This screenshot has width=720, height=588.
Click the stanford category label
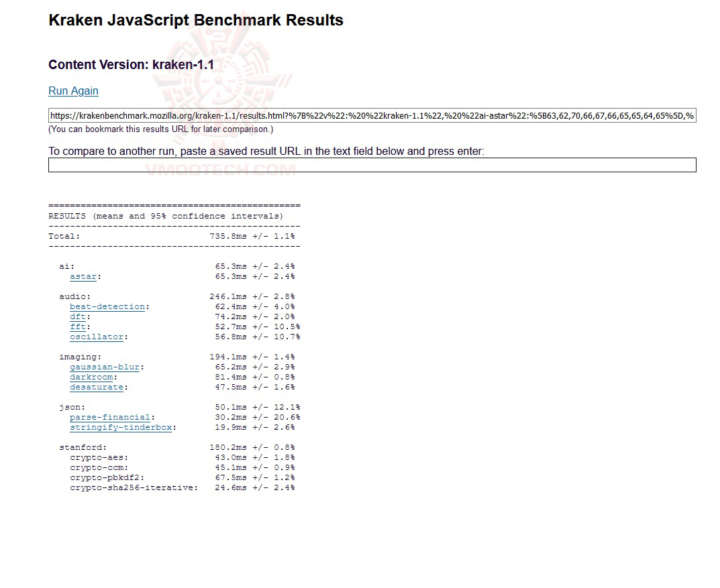coord(83,448)
